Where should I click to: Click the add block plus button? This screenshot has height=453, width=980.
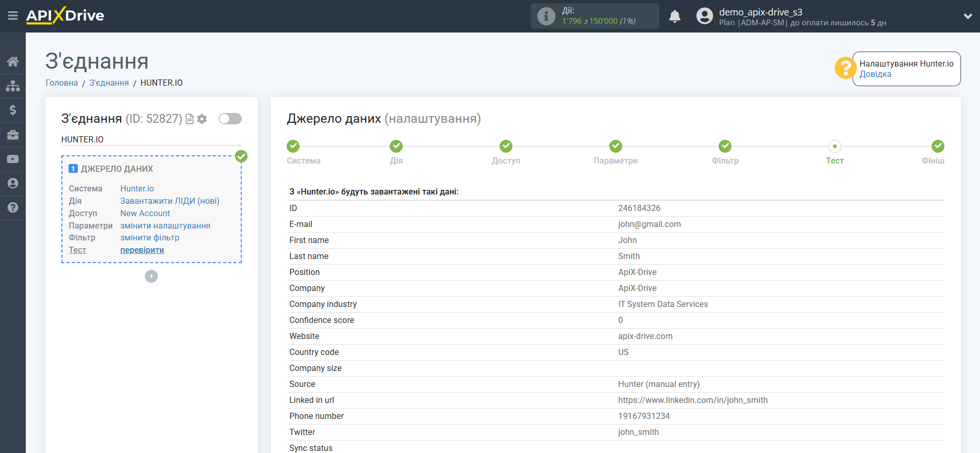coord(151,277)
